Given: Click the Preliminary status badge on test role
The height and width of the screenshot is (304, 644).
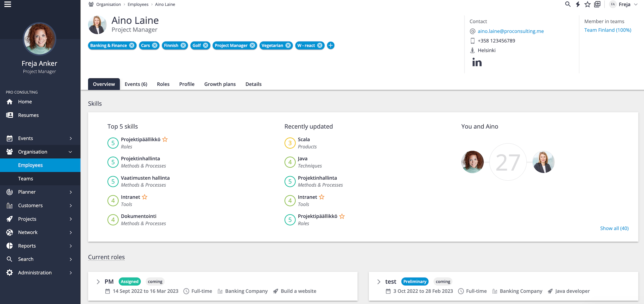Looking at the screenshot, I should point(415,281).
